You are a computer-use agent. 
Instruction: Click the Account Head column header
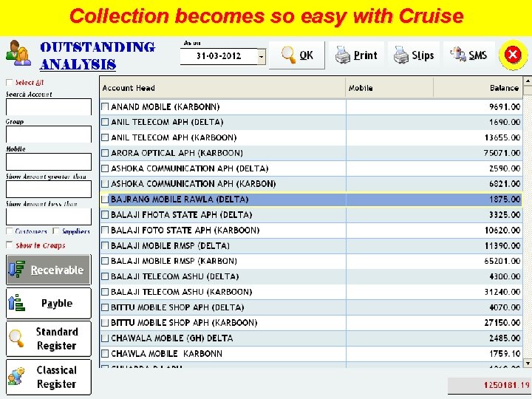tap(222, 88)
